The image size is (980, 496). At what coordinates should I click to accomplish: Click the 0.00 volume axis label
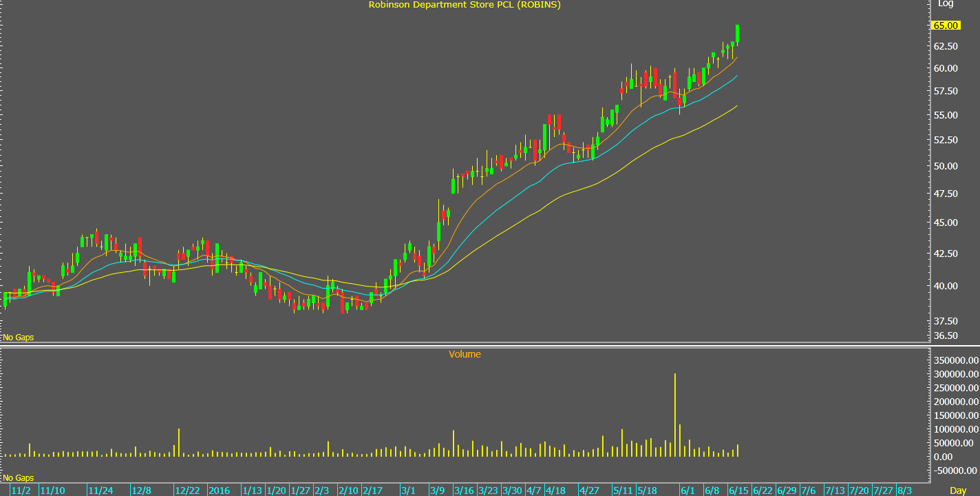pyautogui.click(x=943, y=457)
